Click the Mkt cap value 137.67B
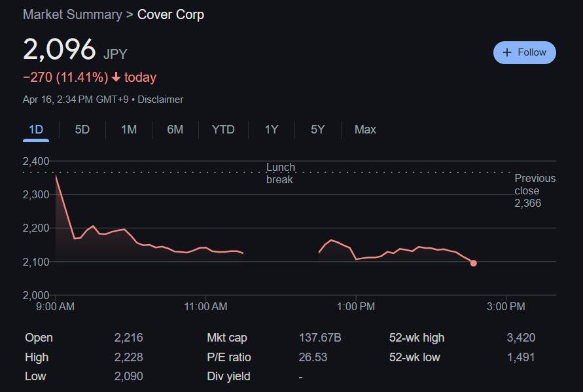 [x=320, y=338]
